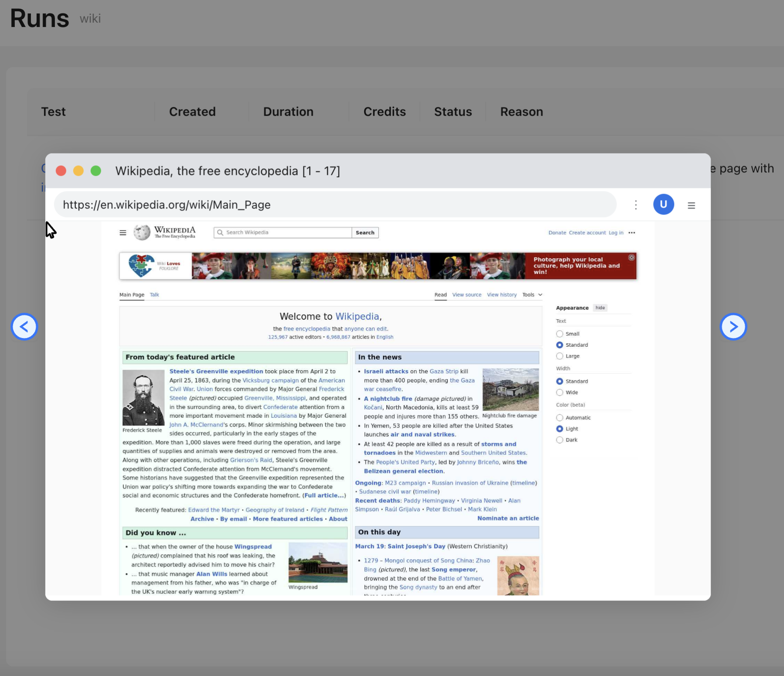The width and height of the screenshot is (784, 676).
Task: Click the Status column header in Runs
Action: (453, 112)
